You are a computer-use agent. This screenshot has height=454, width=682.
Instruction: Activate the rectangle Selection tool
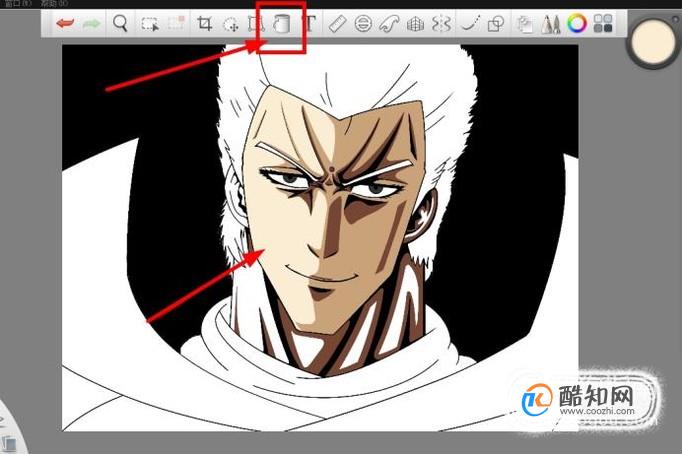pyautogui.click(x=150, y=24)
